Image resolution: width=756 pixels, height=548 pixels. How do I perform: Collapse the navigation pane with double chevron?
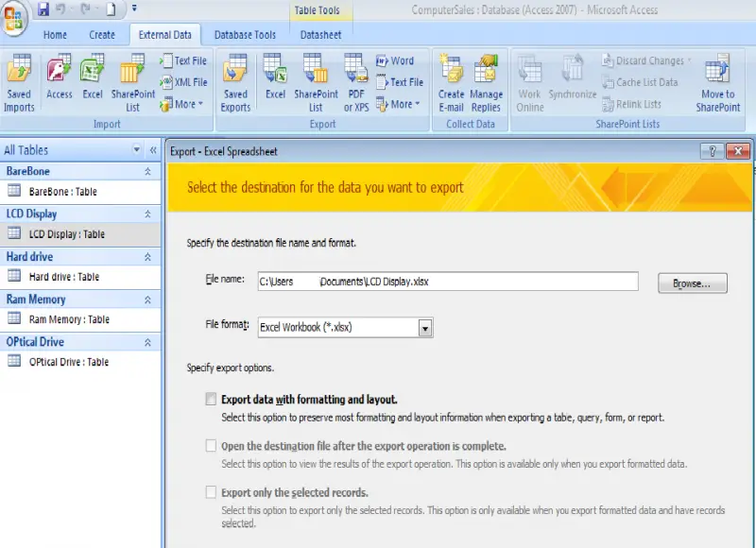coord(153,150)
